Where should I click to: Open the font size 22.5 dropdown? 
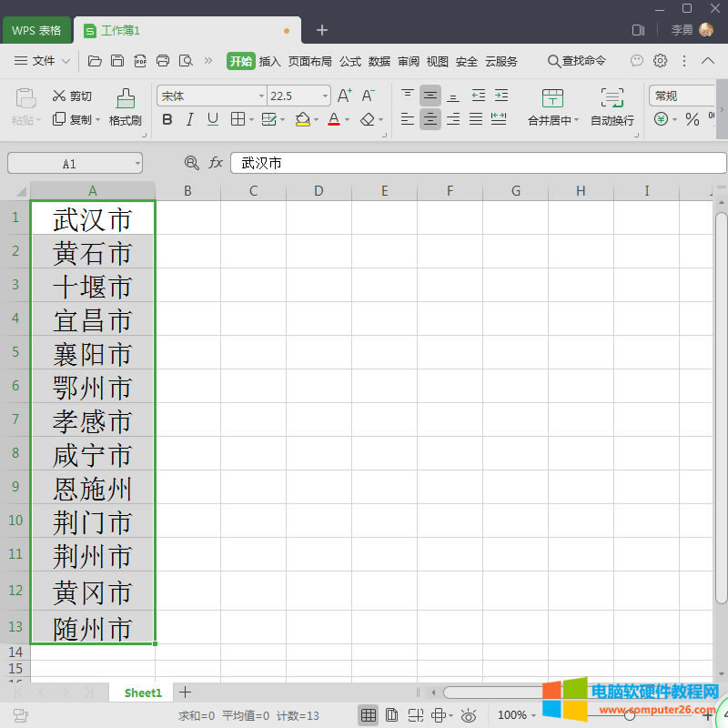tap(325, 96)
